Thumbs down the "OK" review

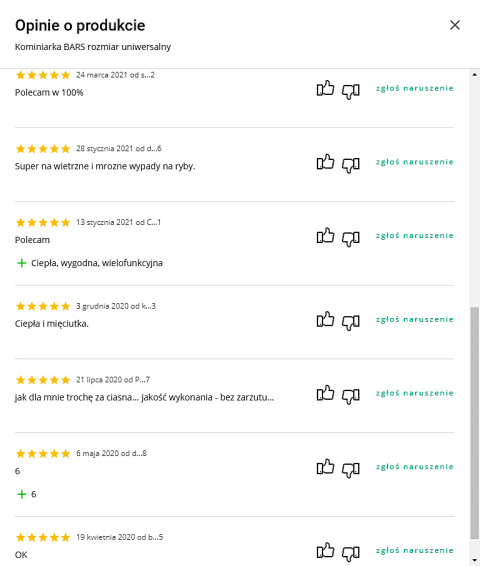[351, 554]
